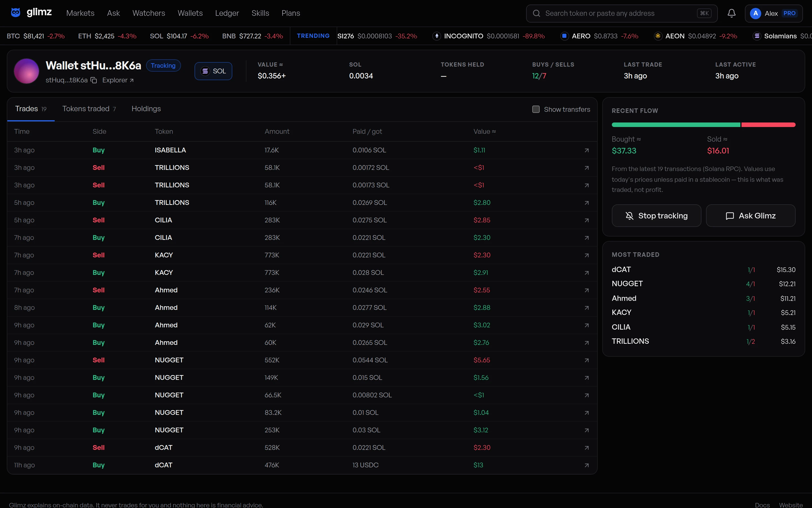Screen dimensions: 812x508
Task: Open the NUGGET sell 552K transaction arrow
Action: [586, 360]
